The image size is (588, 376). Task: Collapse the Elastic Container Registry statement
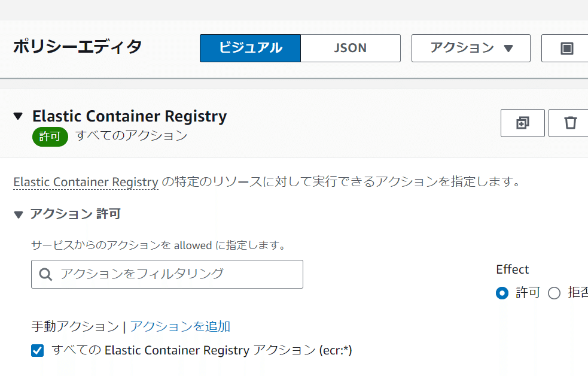pyautogui.click(x=19, y=116)
